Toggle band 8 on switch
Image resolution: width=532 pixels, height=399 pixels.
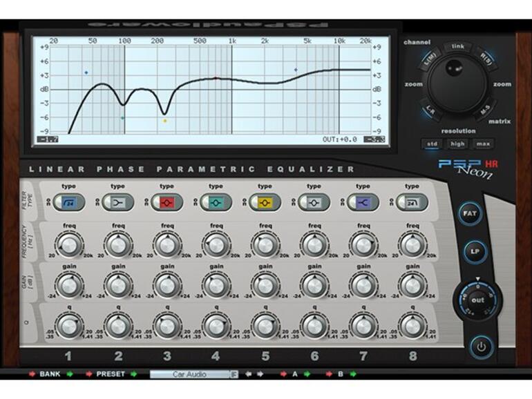coord(401,203)
